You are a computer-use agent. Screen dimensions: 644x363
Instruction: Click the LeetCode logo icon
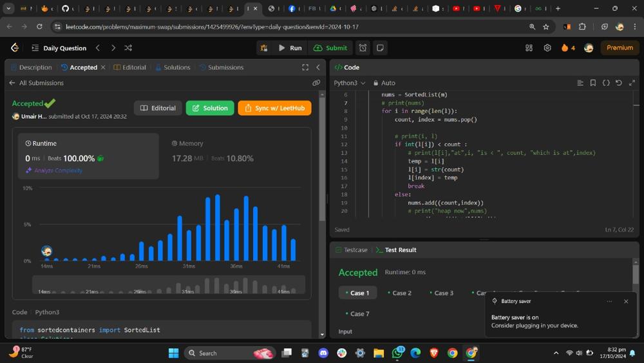pyautogui.click(x=15, y=48)
